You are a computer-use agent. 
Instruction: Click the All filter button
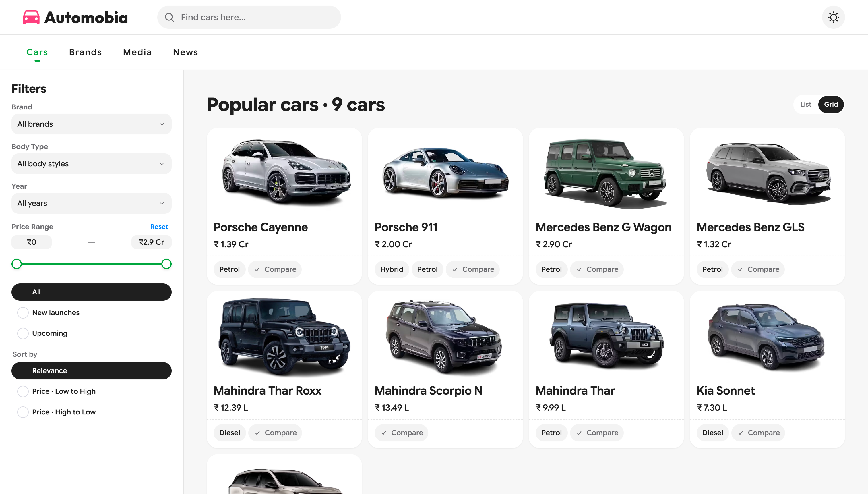tap(91, 292)
